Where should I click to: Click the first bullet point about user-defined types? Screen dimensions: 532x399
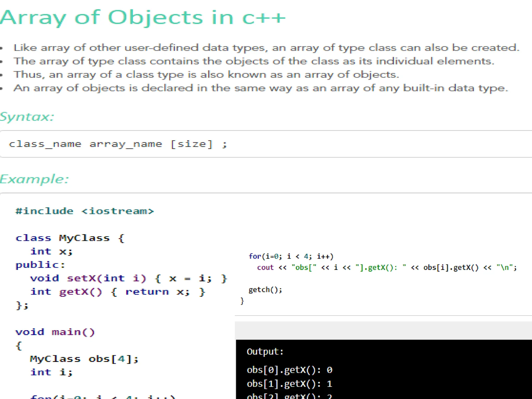267,48
